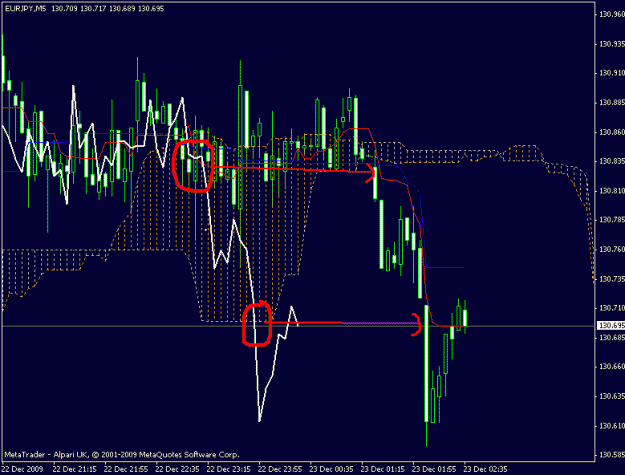This screenshot has height=475, width=625.
Task: Click the 22 Dec 21:15 time label
Action: pyautogui.click(x=75, y=469)
